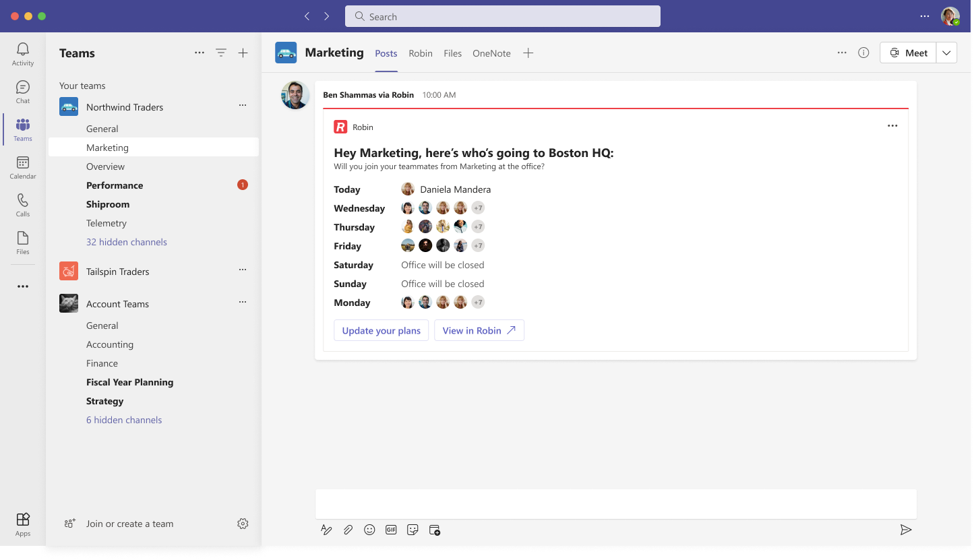Schedule a meeting from the compose toolbar
Image resolution: width=976 pixels, height=560 pixels.
coord(435,530)
